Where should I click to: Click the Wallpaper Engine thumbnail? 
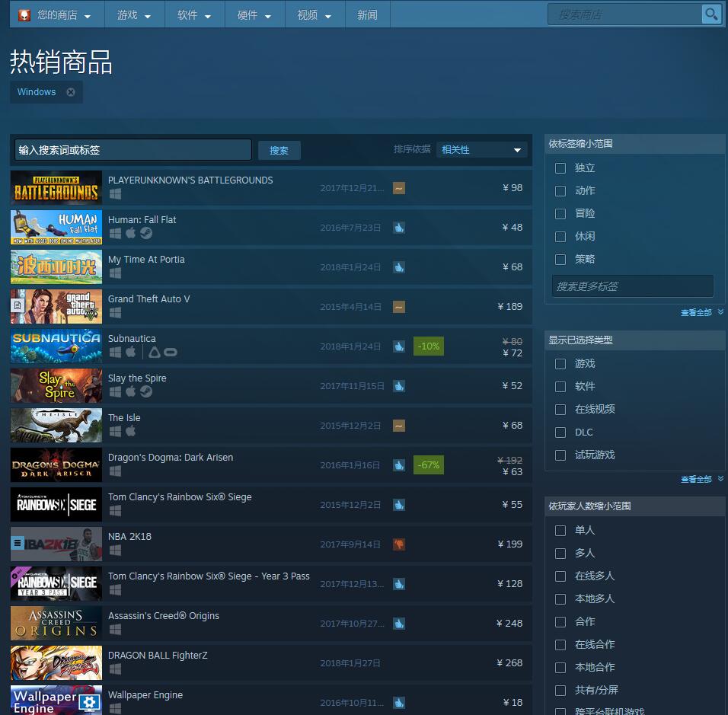tap(56, 700)
